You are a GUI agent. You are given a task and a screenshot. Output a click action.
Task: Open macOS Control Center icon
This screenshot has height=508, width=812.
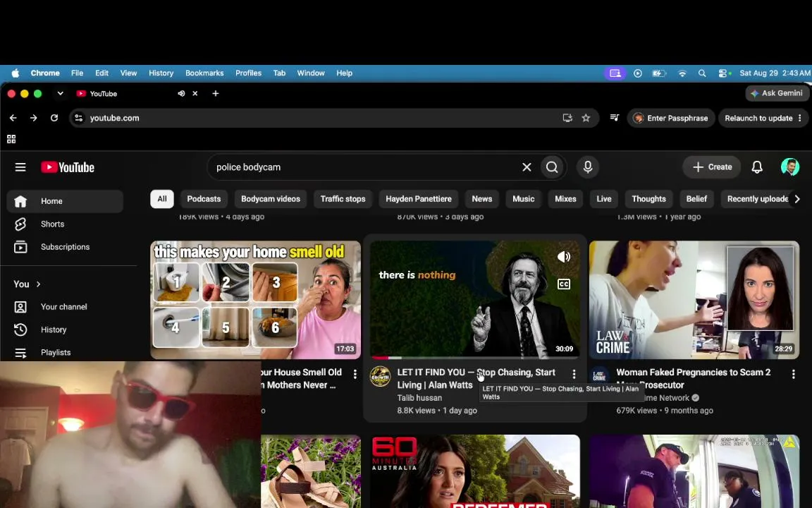tap(724, 73)
